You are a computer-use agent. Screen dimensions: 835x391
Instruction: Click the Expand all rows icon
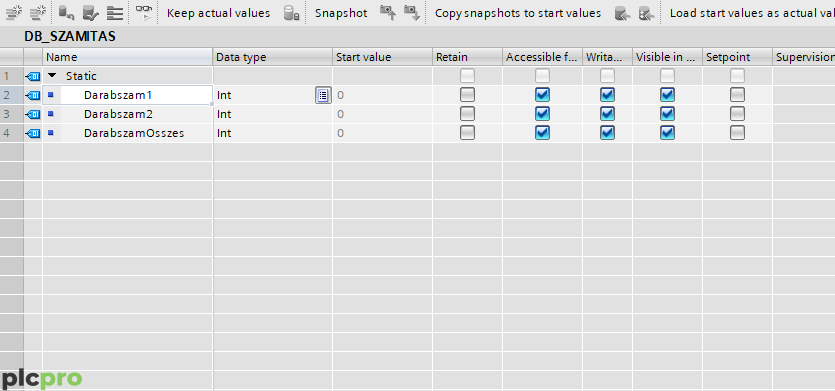coord(115,12)
